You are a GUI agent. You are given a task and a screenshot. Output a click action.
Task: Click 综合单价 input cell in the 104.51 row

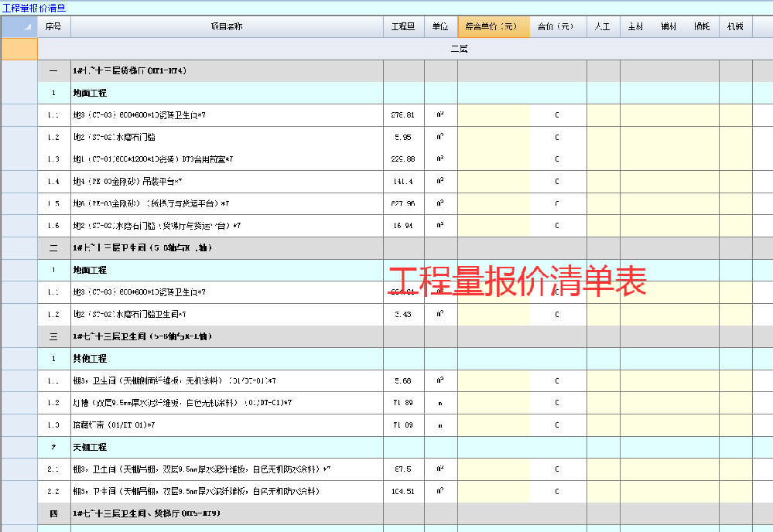coord(494,492)
